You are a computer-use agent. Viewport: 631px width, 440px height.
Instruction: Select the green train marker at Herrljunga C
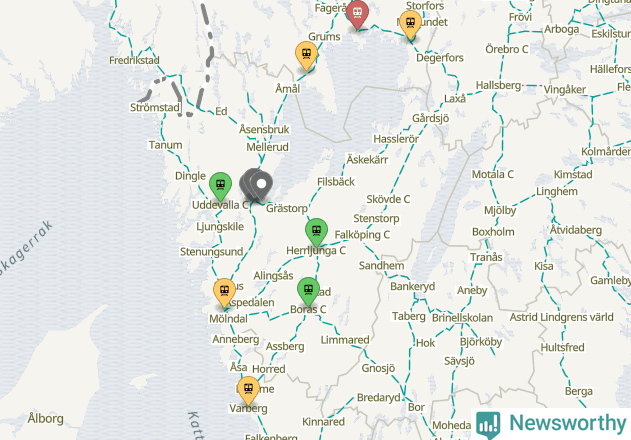[x=316, y=232]
